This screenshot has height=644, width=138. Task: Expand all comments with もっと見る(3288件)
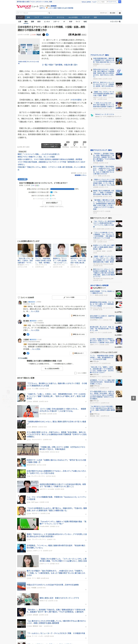52,368
